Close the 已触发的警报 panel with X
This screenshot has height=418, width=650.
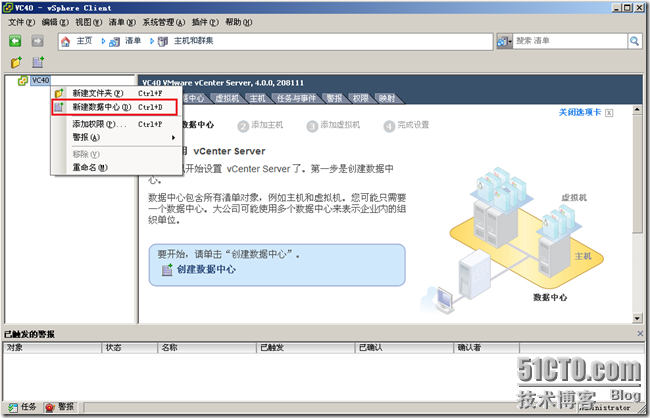click(640, 333)
